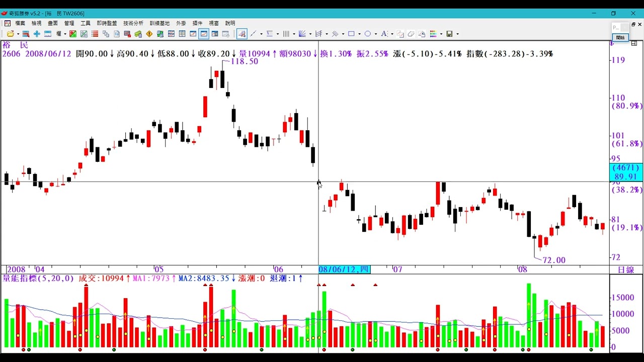Click the blue four-way move arrows icon
The width and height of the screenshot is (644, 362).
coord(37,34)
